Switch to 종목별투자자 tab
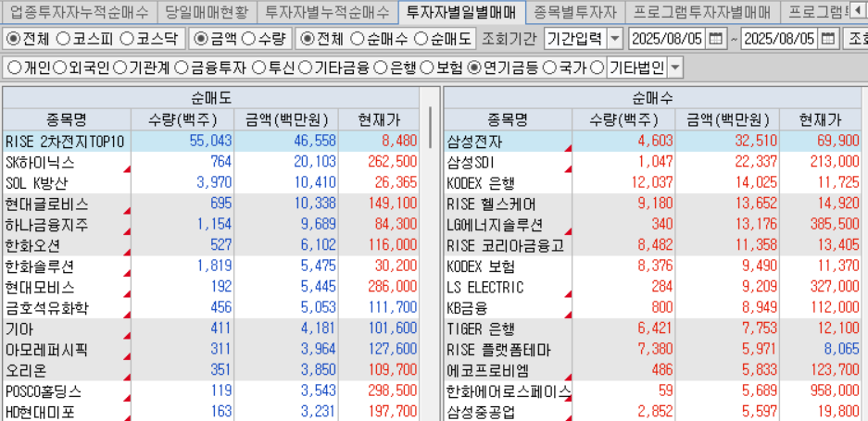 pos(575,10)
